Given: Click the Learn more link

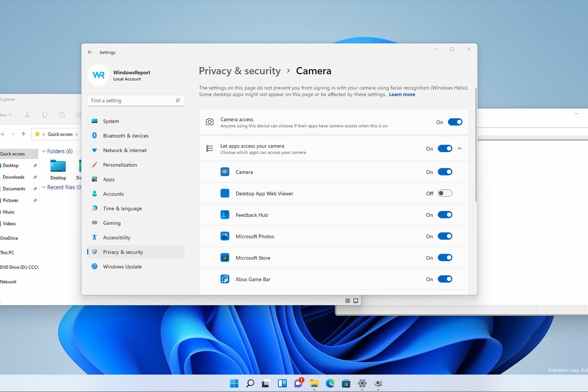Looking at the screenshot, I should [x=402, y=94].
